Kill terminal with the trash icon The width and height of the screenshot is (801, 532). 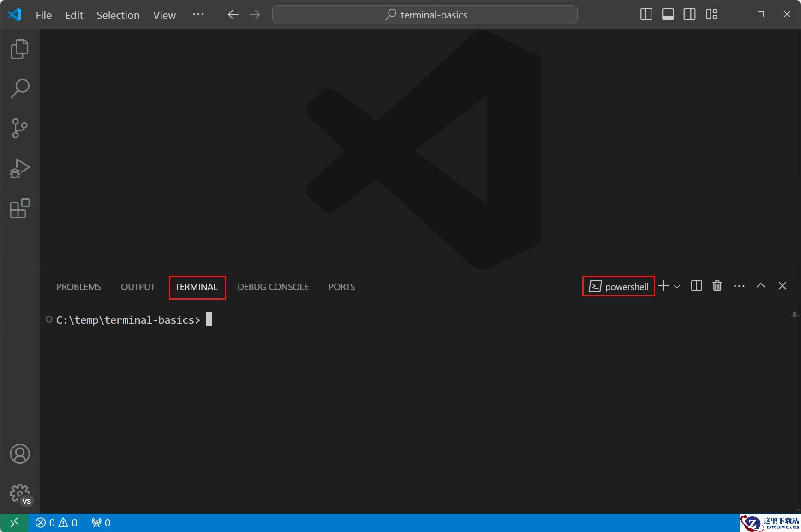(x=717, y=286)
